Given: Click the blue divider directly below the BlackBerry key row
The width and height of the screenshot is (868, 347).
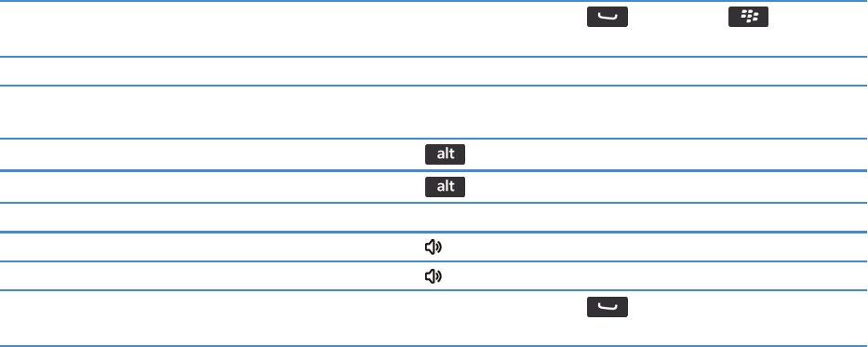Looking at the screenshot, I should click(434, 57).
